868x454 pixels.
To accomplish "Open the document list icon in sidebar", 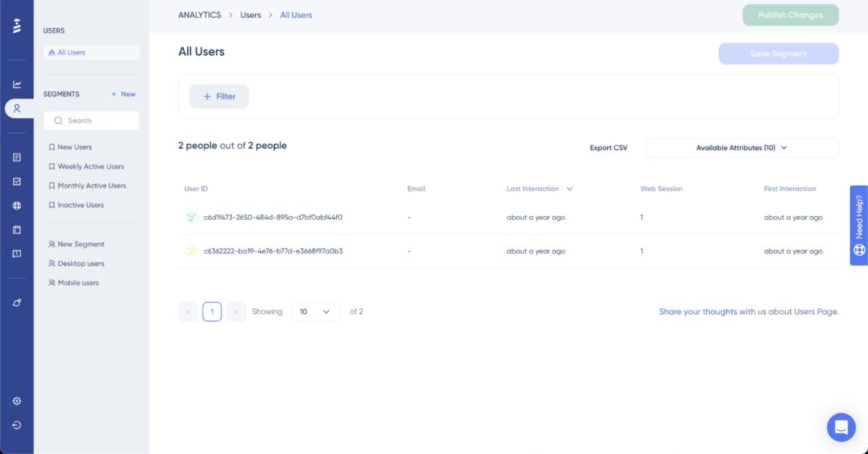I will point(16,156).
